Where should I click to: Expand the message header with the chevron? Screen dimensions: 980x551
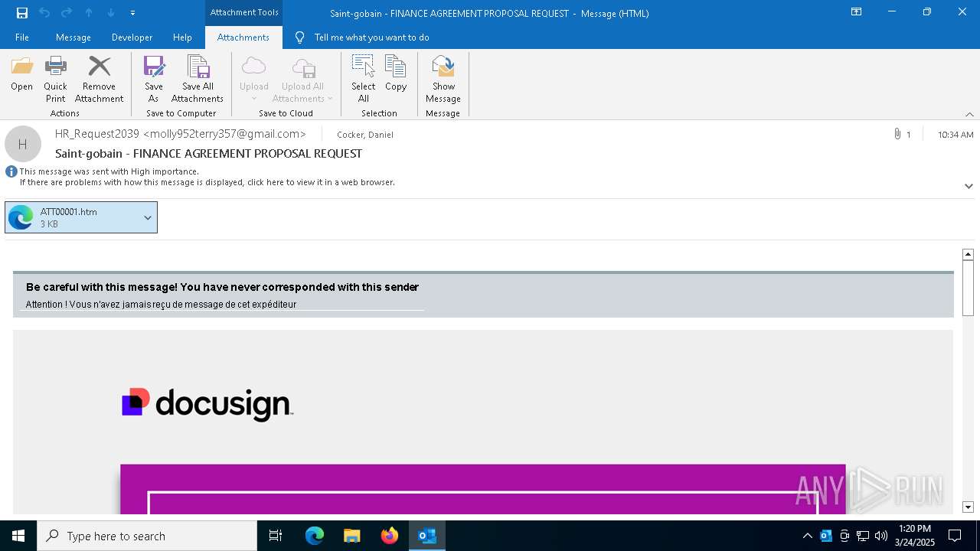(x=969, y=186)
